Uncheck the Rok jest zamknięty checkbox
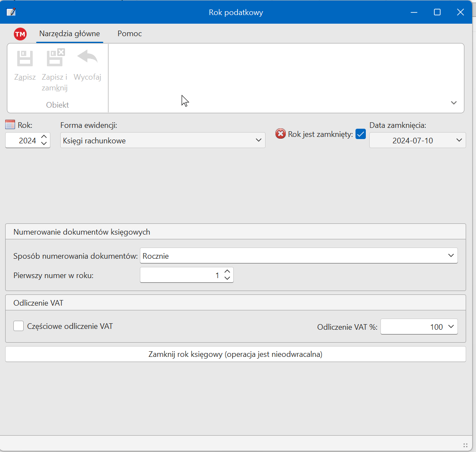Viewport: 476px width, 452px height. tap(361, 134)
